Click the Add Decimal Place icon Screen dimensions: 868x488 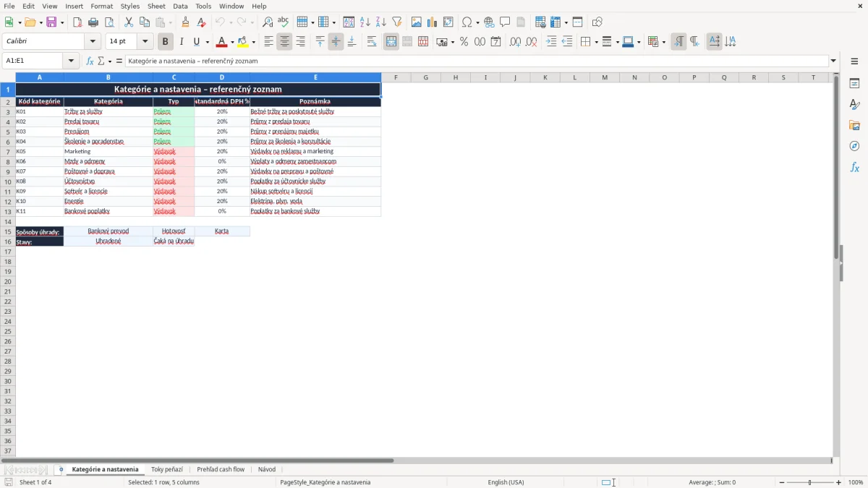pyautogui.click(x=516, y=42)
